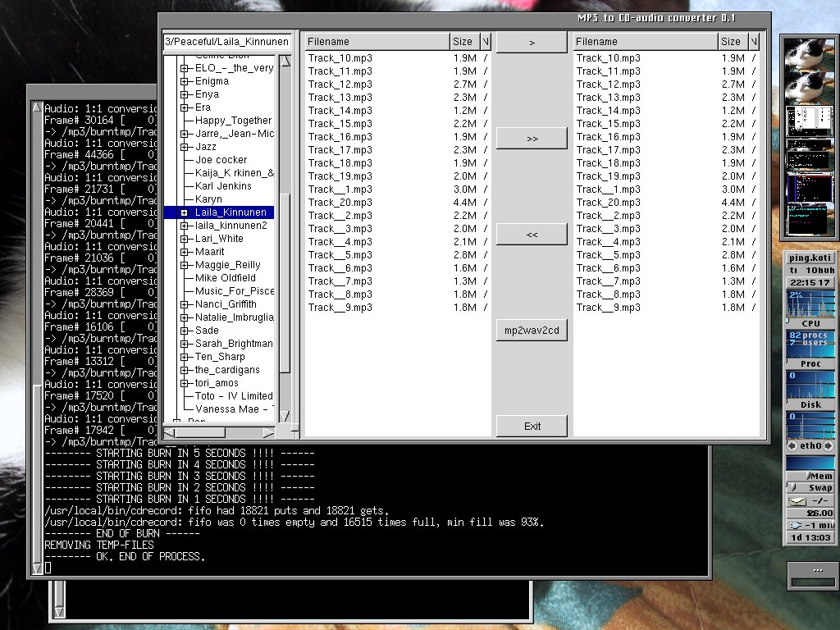
Task: Click the '>>' add all tracks button
Action: coord(532,139)
